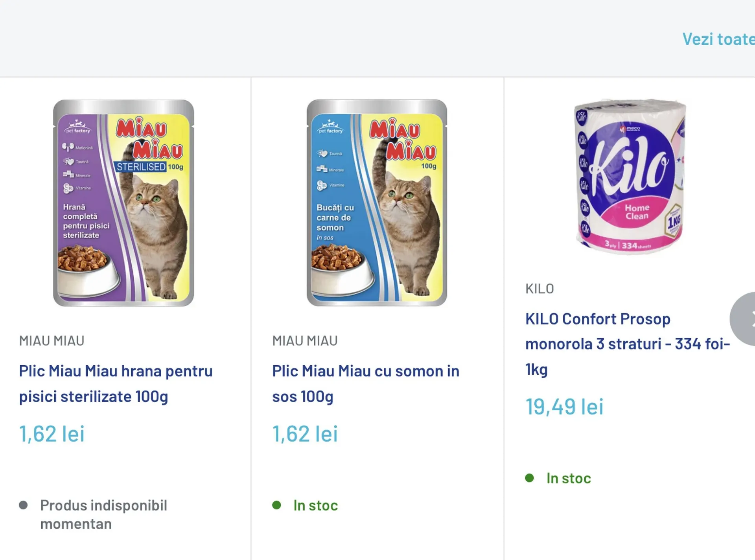Click the 19,49 lei price

564,407
